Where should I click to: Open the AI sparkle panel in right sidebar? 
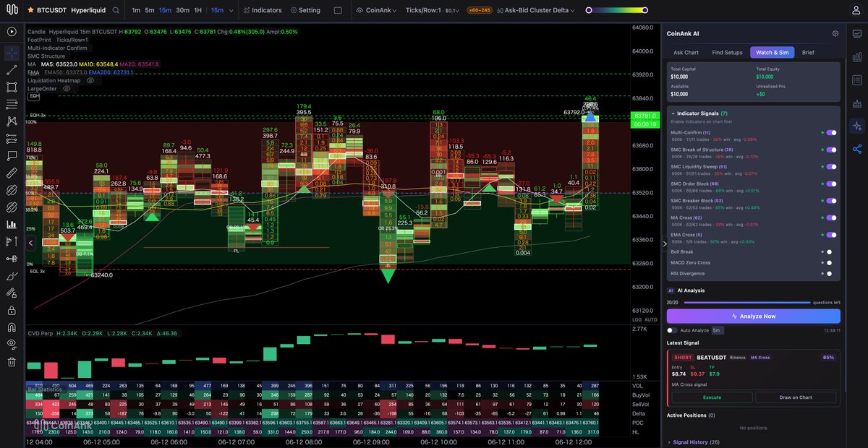(x=857, y=126)
